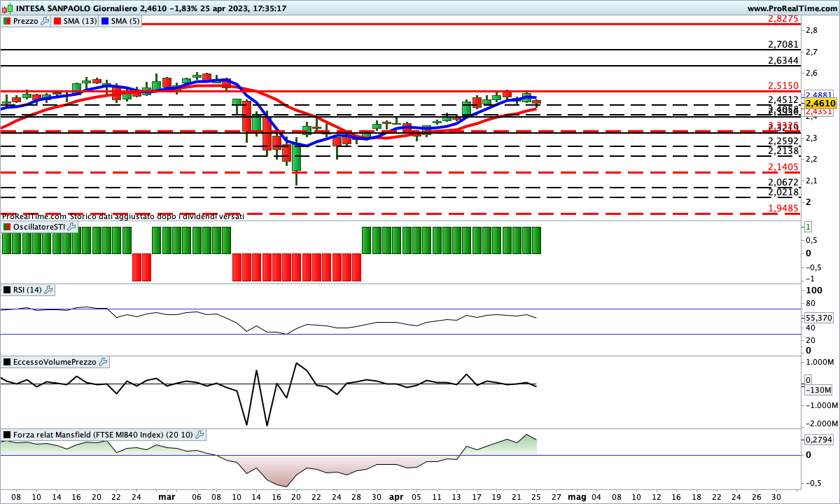The width and height of the screenshot is (840, 504).
Task: Click the 2,8275 red resistance label
Action: pyautogui.click(x=783, y=19)
